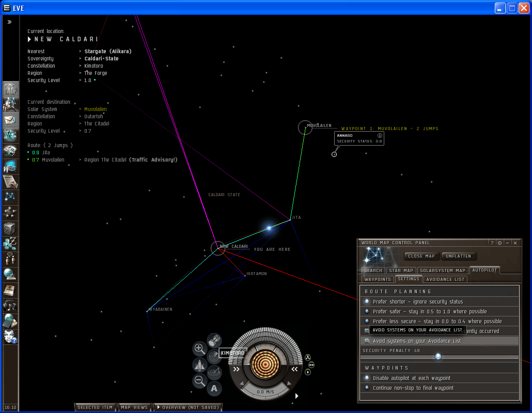Open the Overview (Not Saved) panel at bottom

pyautogui.click(x=188, y=407)
